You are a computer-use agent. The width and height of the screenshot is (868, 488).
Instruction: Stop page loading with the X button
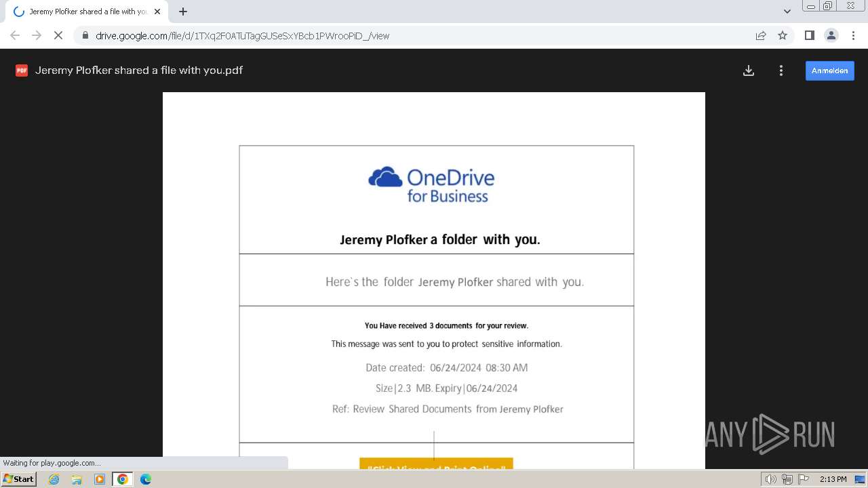click(x=58, y=35)
